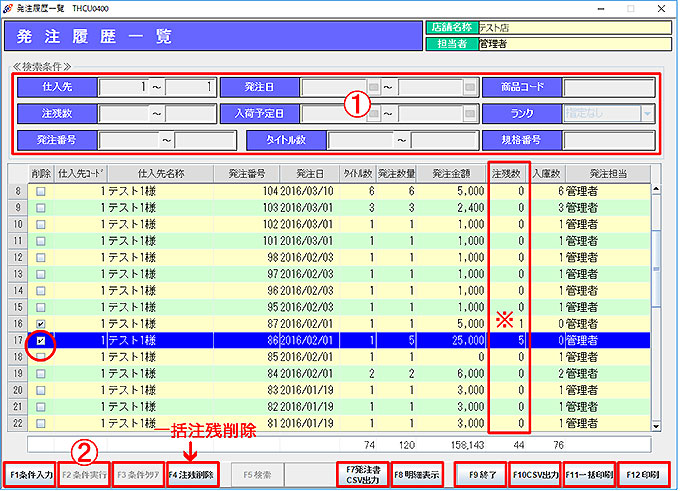Click the F12印刷 print button
Viewport: 680px width, 491px height.
click(645, 473)
